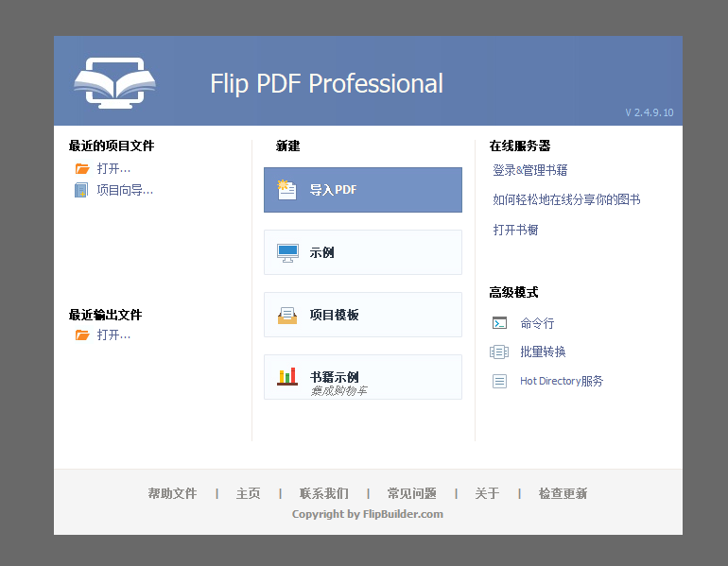Open 常见问题 in the footer
728x566 pixels.
(412, 493)
